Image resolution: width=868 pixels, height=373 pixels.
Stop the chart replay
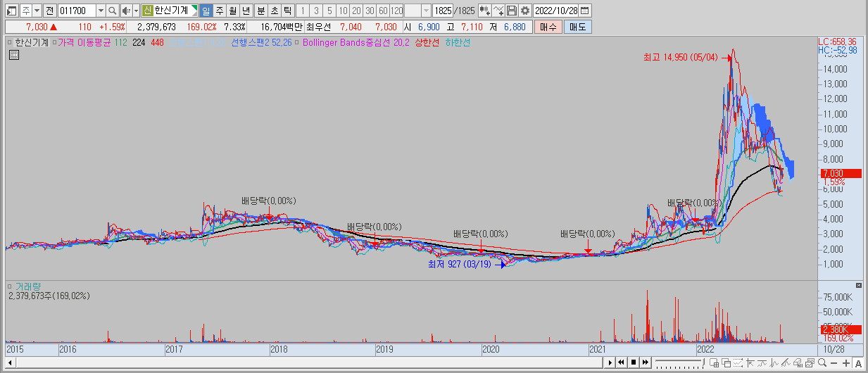pos(634,362)
